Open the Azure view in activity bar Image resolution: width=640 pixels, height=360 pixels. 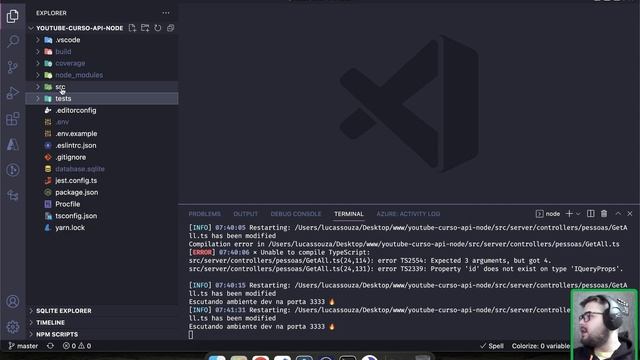pos(13,144)
